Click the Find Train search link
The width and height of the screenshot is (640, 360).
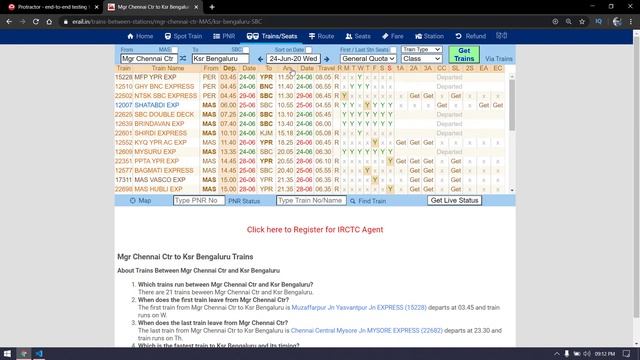point(368,201)
